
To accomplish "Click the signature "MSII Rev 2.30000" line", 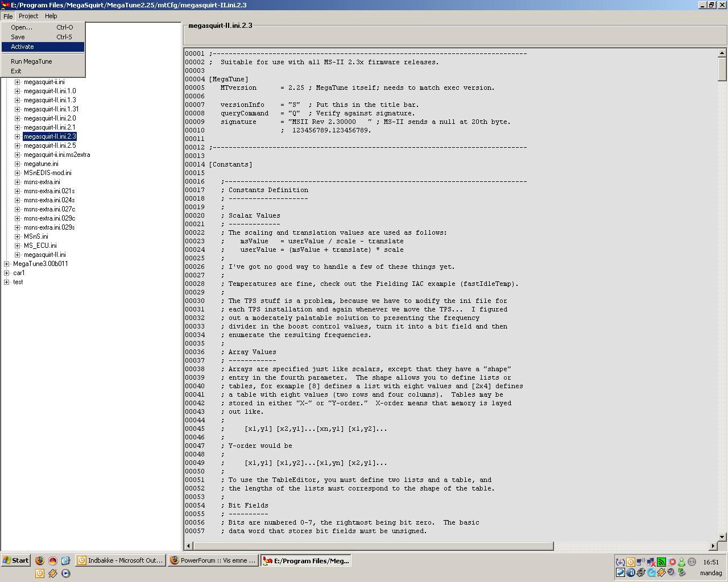I will pos(366,122).
